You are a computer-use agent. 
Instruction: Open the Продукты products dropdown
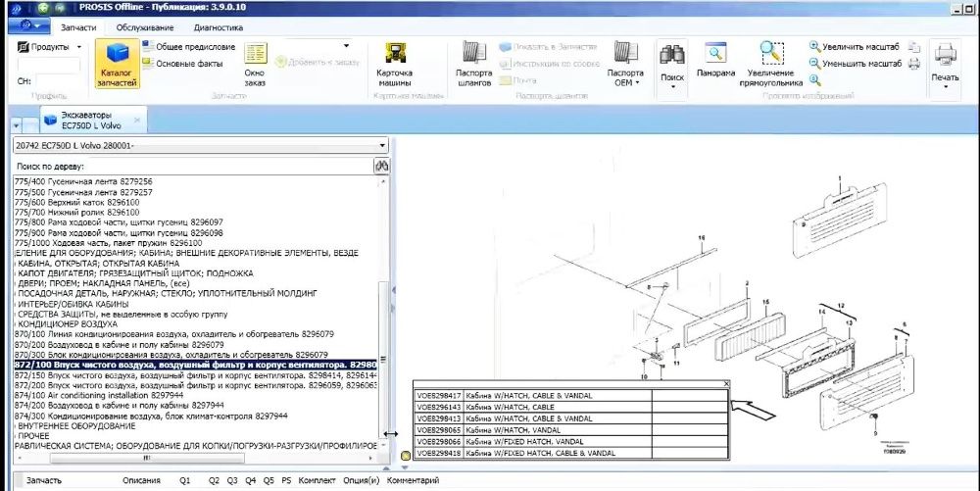click(50, 47)
